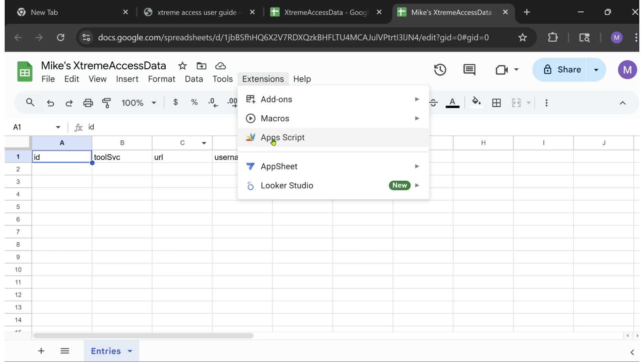Format as currency with dollar icon
644x362 pixels.
(x=175, y=102)
